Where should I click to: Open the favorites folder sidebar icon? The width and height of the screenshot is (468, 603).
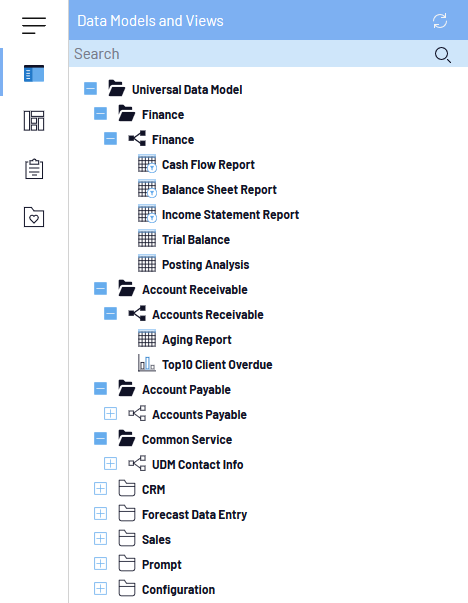tap(34, 217)
